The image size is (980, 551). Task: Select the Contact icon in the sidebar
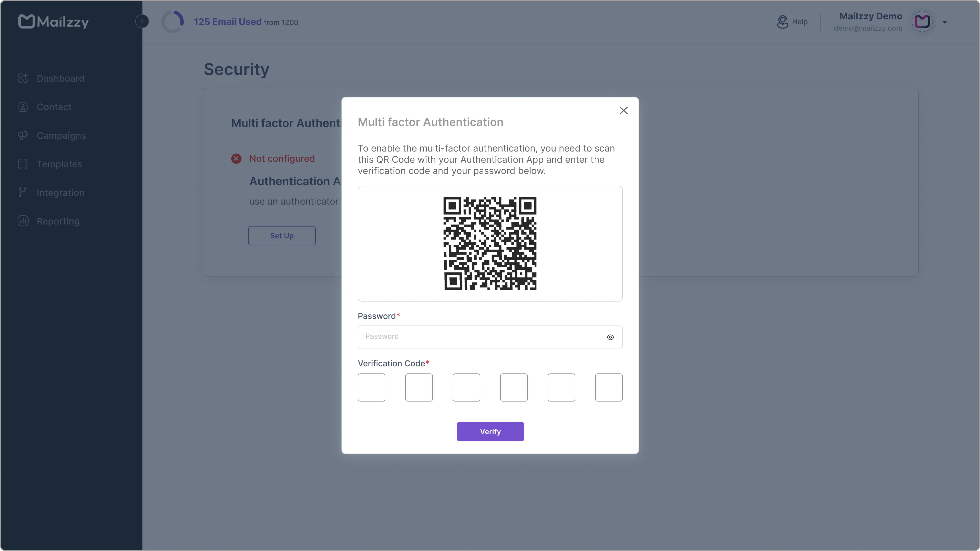pyautogui.click(x=23, y=107)
